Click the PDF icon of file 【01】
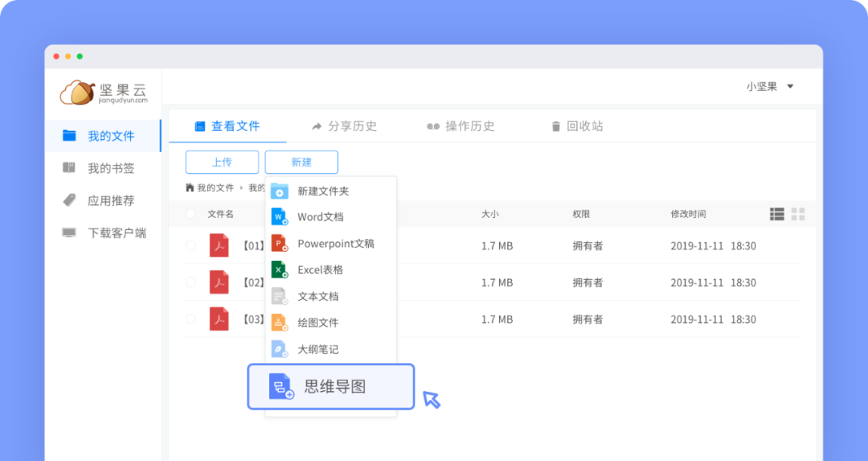 [219, 245]
